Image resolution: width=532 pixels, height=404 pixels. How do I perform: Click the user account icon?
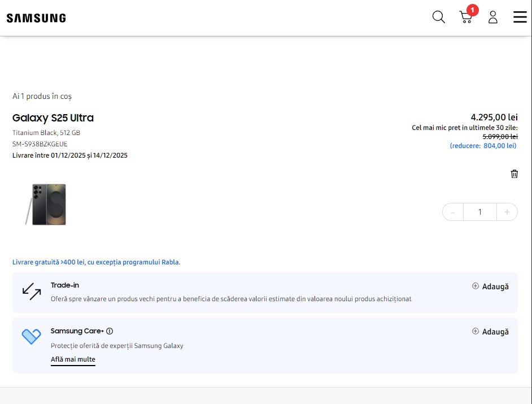pos(492,18)
